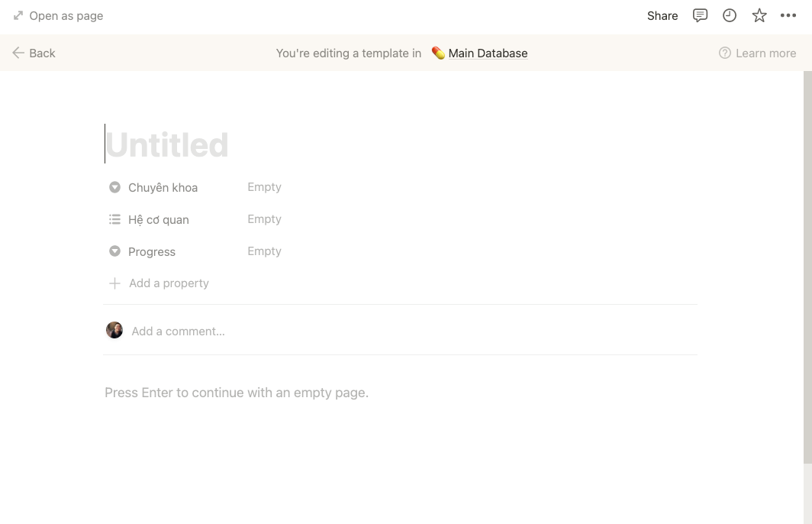Click the clock icon to view page history

[729, 15]
